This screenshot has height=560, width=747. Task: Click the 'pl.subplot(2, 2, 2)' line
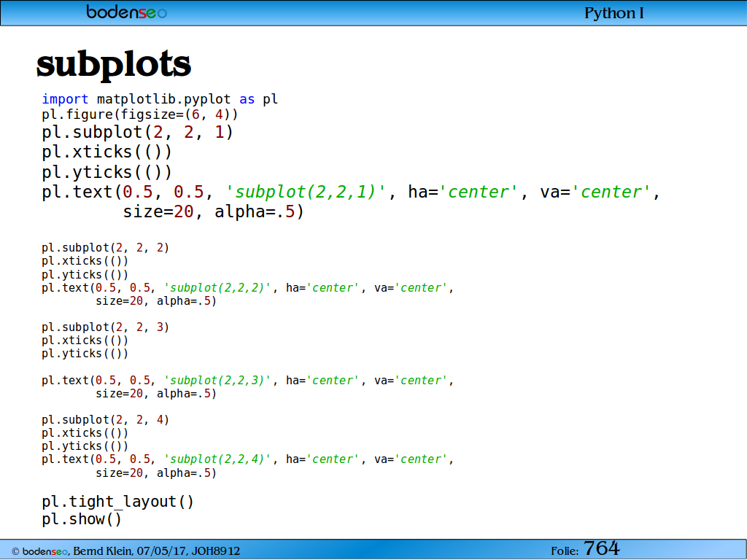click(105, 248)
